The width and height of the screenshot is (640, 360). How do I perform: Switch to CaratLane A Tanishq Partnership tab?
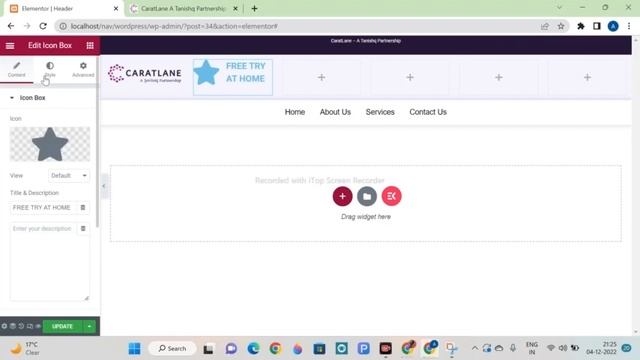[x=183, y=8]
